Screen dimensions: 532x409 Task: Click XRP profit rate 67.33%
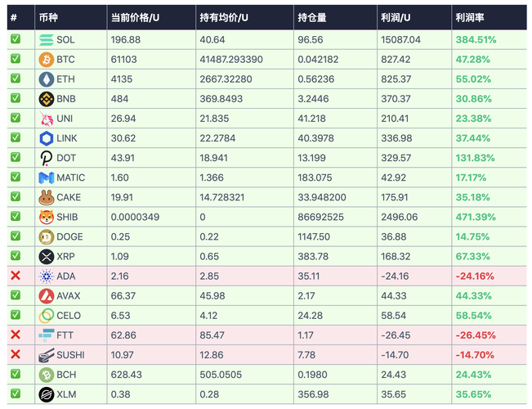472,257
